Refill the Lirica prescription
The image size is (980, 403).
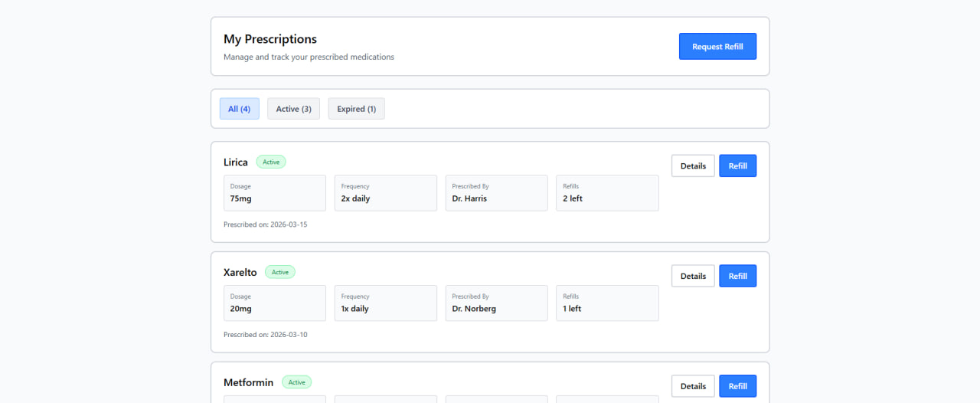point(737,165)
